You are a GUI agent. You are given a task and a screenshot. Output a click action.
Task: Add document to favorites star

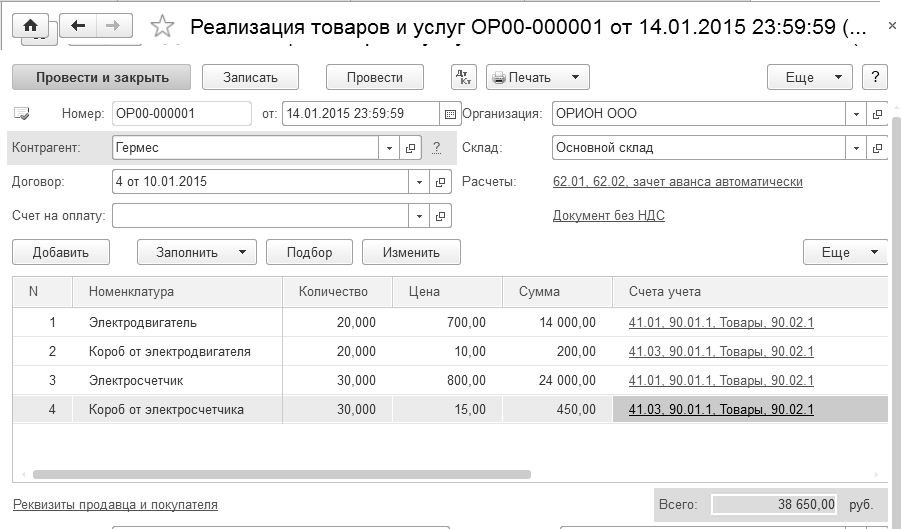(x=162, y=27)
